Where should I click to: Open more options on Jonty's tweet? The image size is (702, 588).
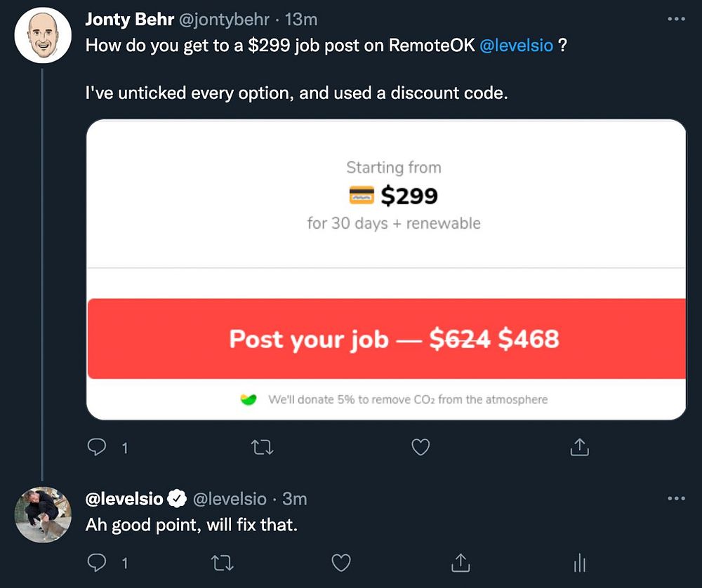click(x=675, y=19)
